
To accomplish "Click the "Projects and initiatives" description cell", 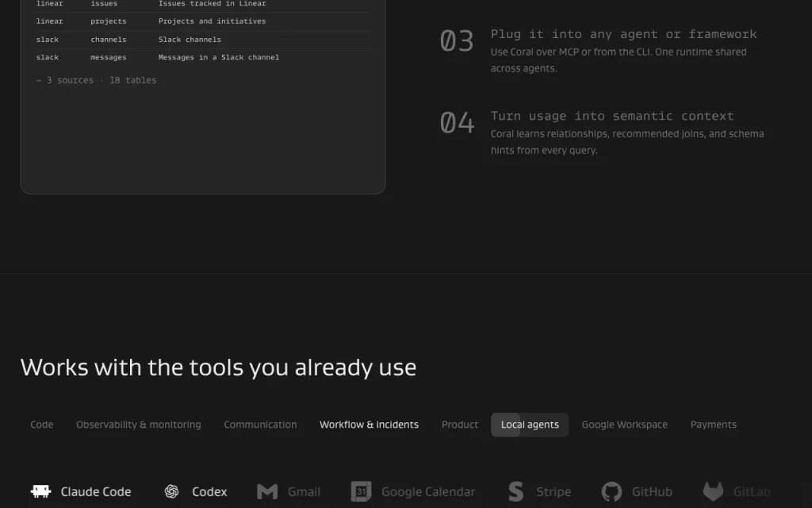I will [213, 21].
